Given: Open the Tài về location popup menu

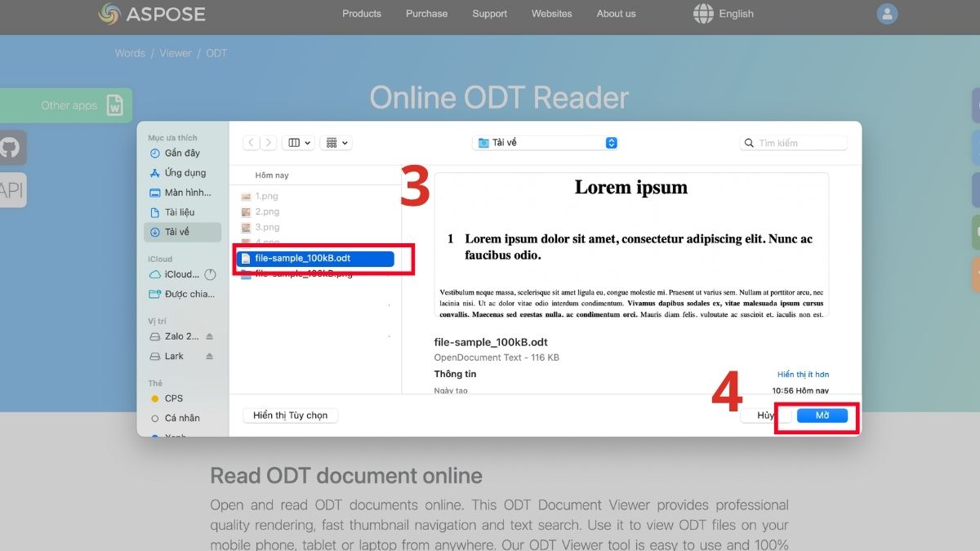Looking at the screenshot, I should [545, 143].
